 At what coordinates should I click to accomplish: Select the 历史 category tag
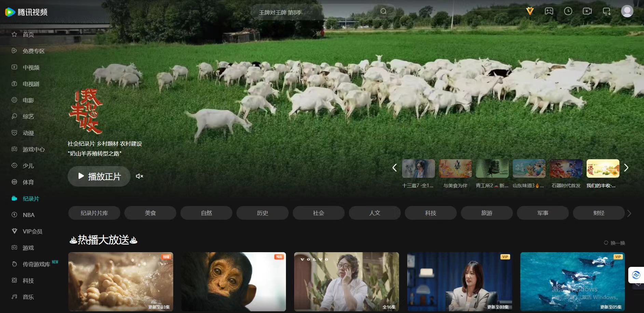(x=262, y=213)
